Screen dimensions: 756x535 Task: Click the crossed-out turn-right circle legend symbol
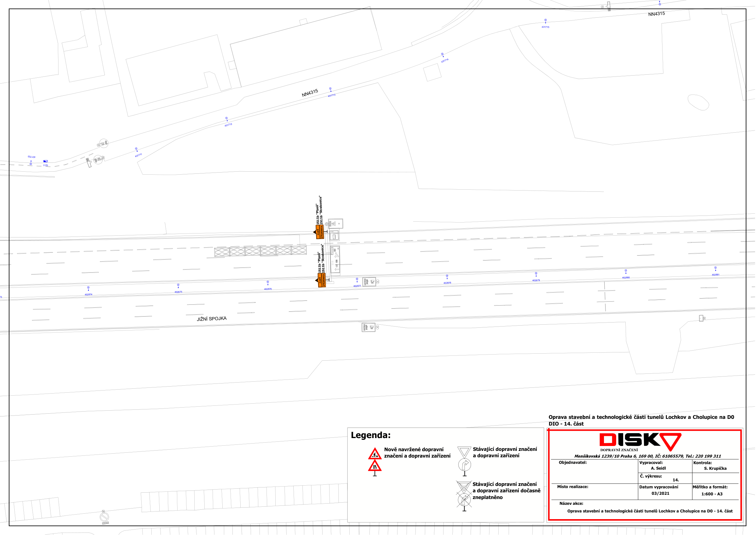click(x=464, y=500)
